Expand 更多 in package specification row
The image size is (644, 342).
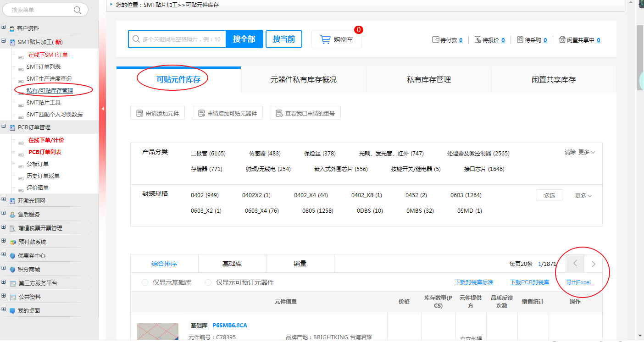583,195
